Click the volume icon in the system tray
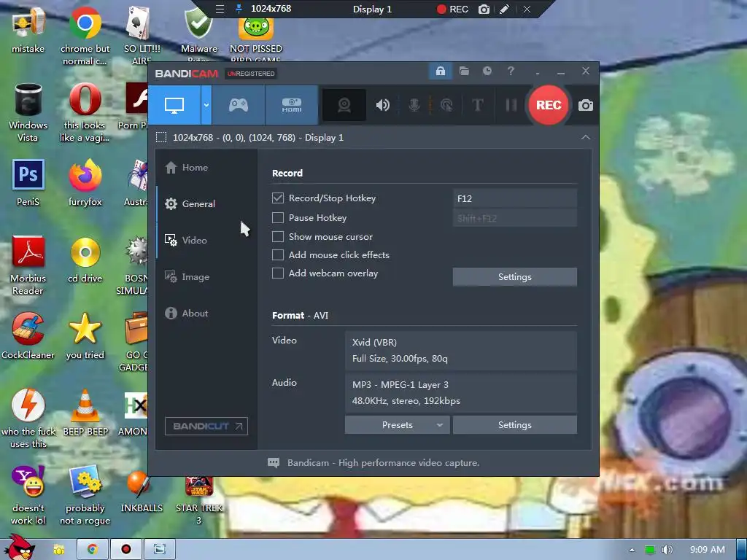The image size is (747, 560). click(667, 550)
